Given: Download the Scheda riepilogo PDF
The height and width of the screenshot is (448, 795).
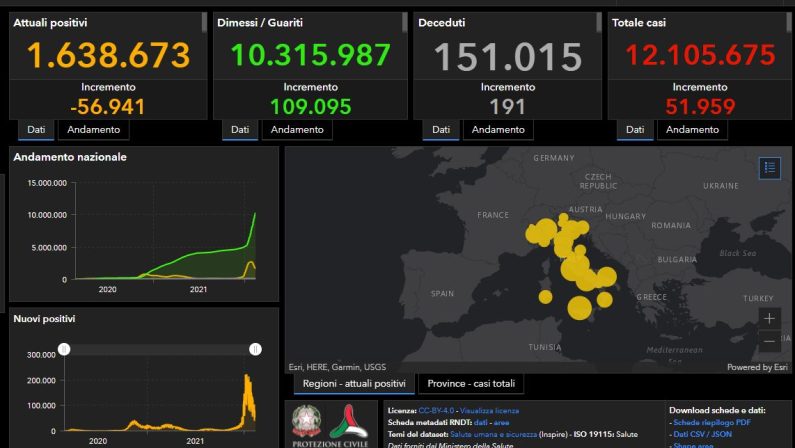Looking at the screenshot, I should point(712,422).
